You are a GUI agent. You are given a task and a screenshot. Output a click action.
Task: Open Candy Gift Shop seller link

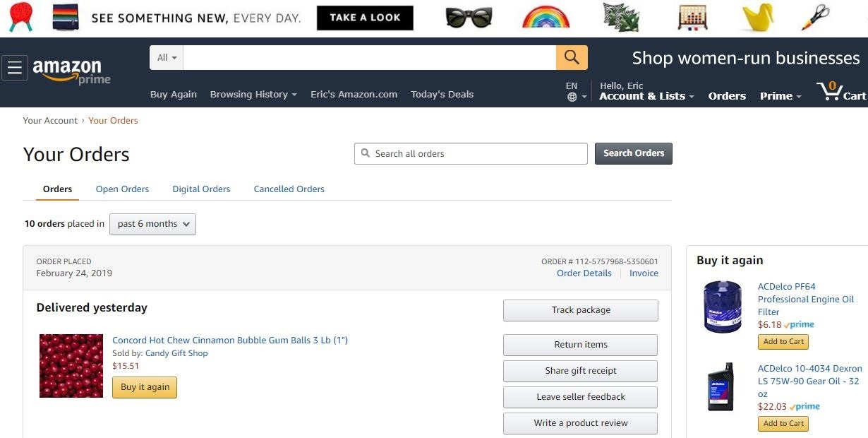click(176, 353)
